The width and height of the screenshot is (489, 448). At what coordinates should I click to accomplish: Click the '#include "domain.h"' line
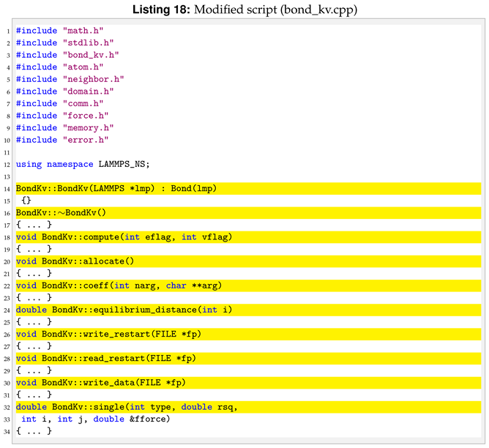pyautogui.click(x=65, y=92)
